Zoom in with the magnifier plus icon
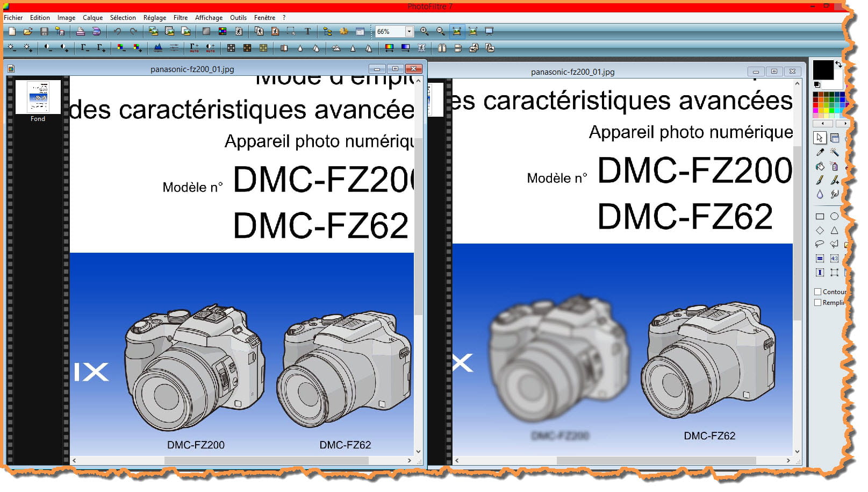 tap(424, 32)
